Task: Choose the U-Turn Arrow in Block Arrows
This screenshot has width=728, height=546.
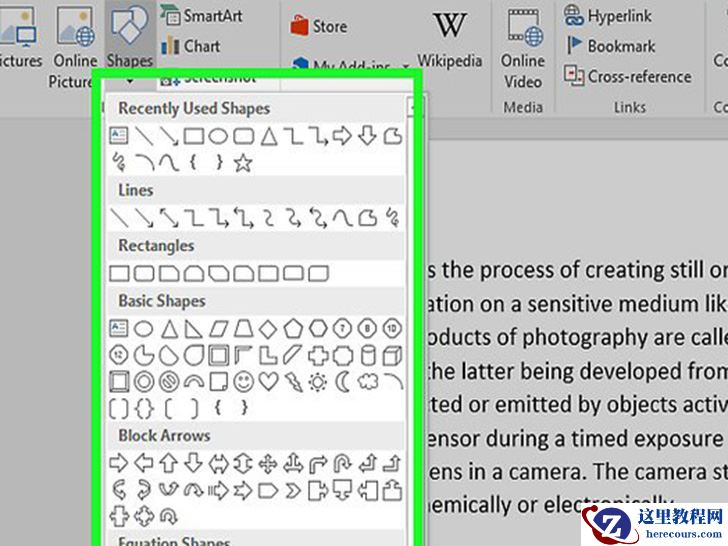Action: 343,463
